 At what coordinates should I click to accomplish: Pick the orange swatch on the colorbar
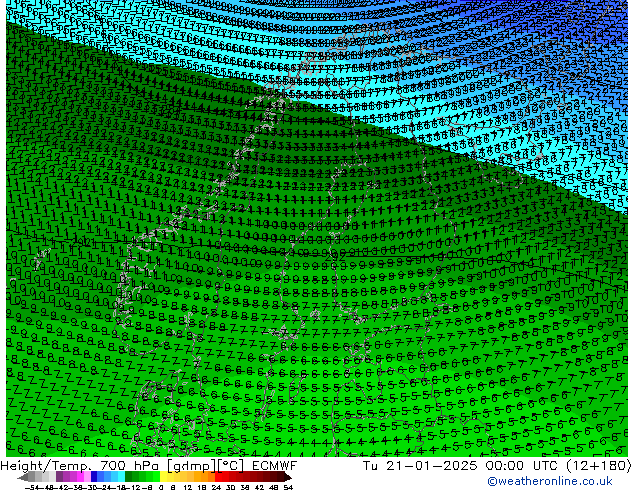[x=204, y=477]
